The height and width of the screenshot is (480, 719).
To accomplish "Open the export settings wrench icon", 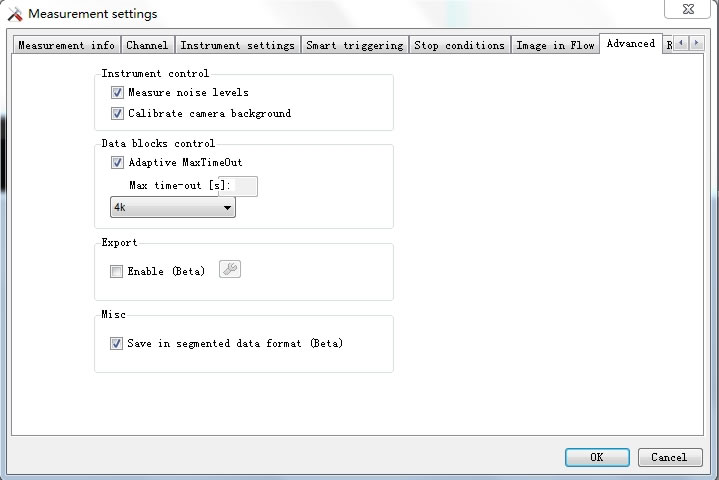I will click(230, 269).
